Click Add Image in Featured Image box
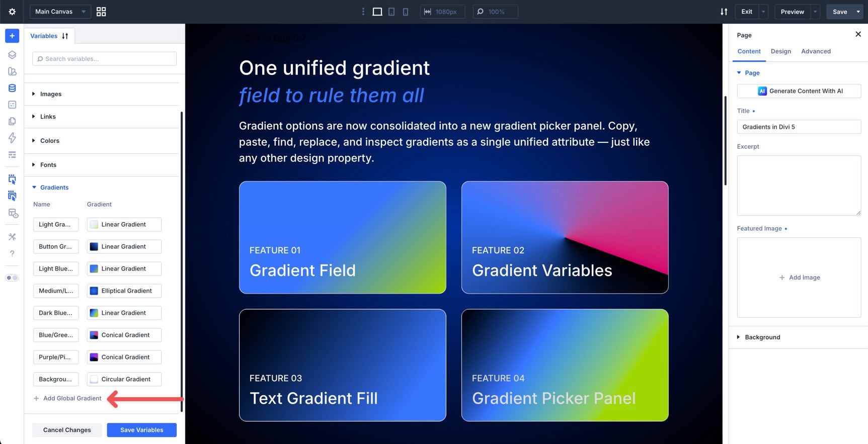This screenshot has height=444, width=868. tap(799, 278)
